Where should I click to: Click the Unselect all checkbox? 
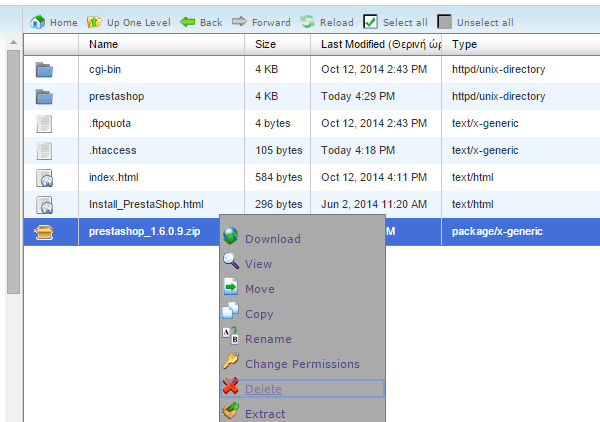coord(444,22)
